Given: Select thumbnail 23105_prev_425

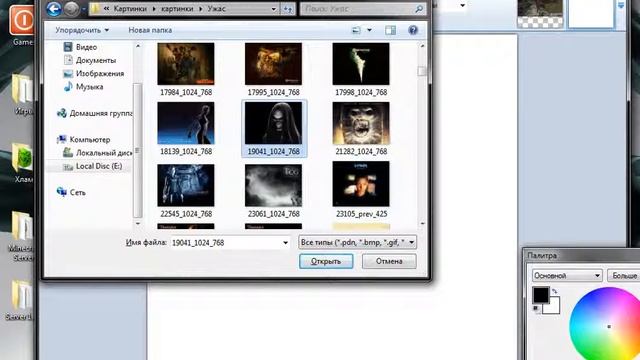Looking at the screenshot, I should tap(361, 190).
